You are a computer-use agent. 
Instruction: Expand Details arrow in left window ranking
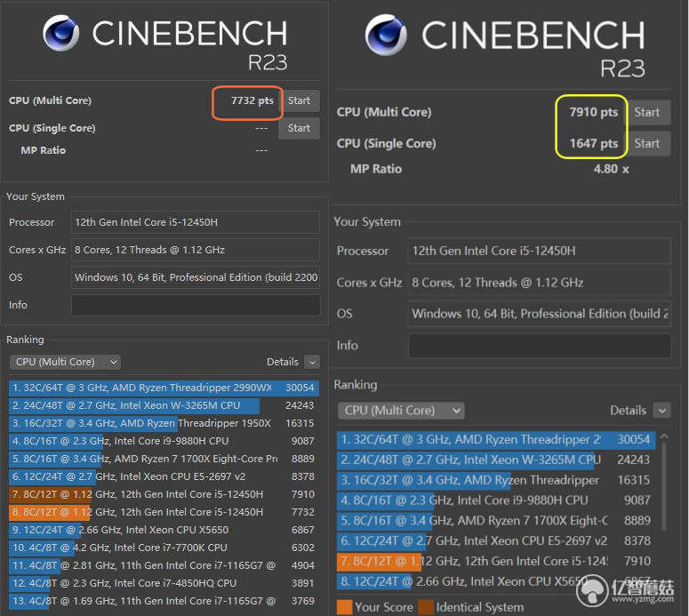point(312,363)
